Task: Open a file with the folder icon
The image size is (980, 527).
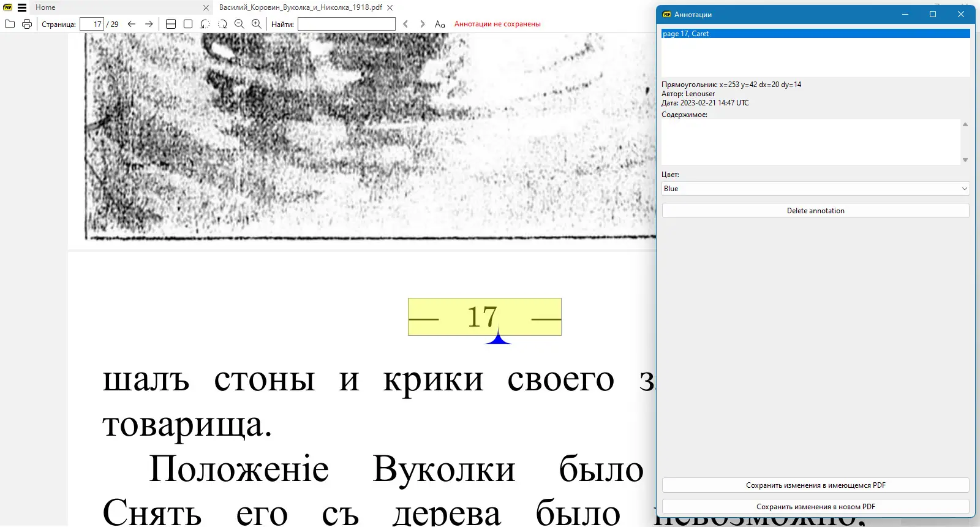Action: click(x=10, y=24)
